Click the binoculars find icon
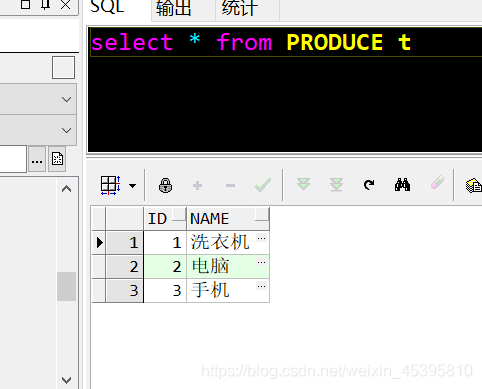Screen dimensions: 482x389 tap(402, 185)
